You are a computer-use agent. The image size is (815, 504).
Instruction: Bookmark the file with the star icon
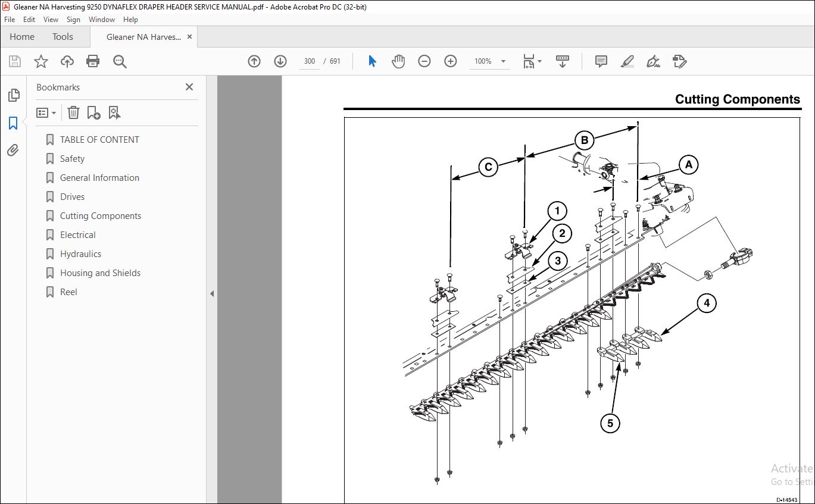(x=41, y=61)
